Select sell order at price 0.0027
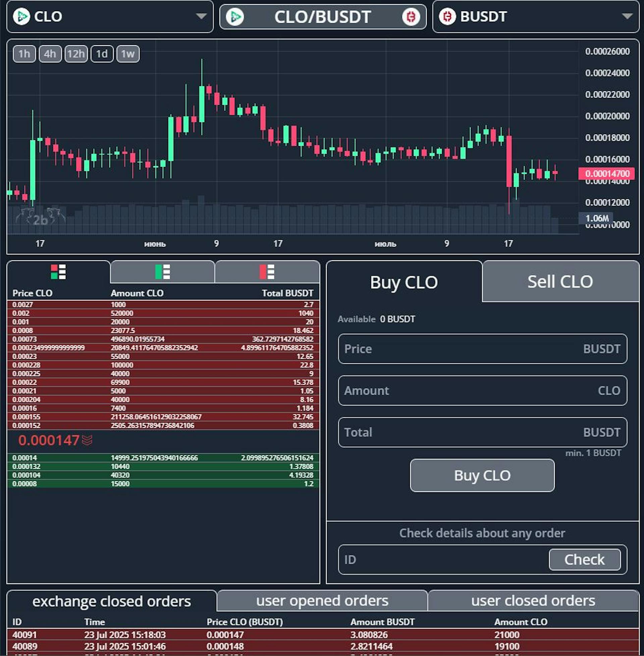The height and width of the screenshot is (656, 644). [163, 305]
